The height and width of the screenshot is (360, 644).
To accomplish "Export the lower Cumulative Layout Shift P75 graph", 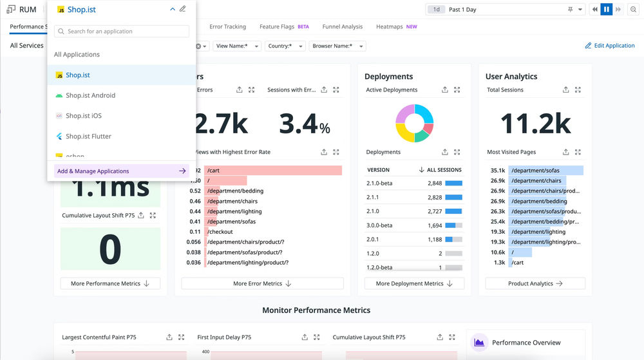I will click(440, 337).
